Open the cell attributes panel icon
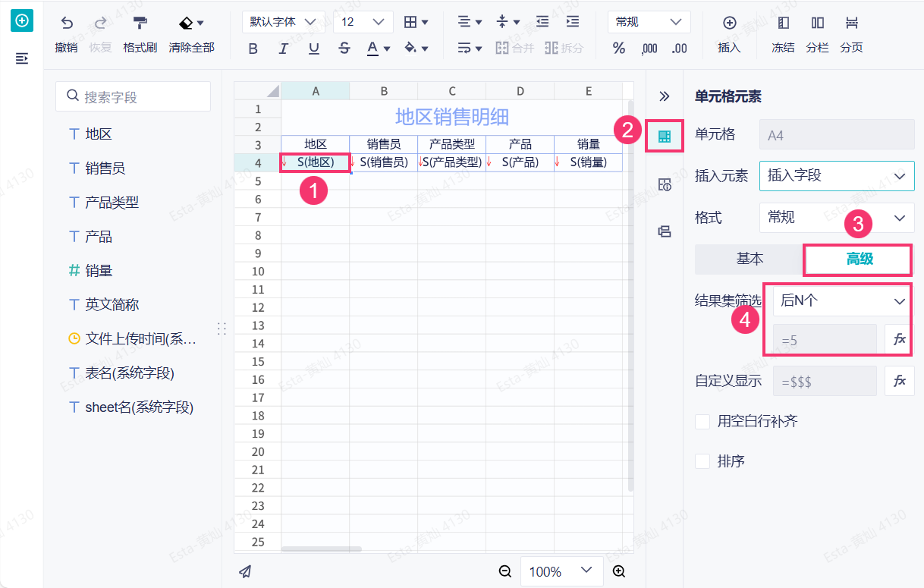This screenshot has width=924, height=588. tap(665, 184)
